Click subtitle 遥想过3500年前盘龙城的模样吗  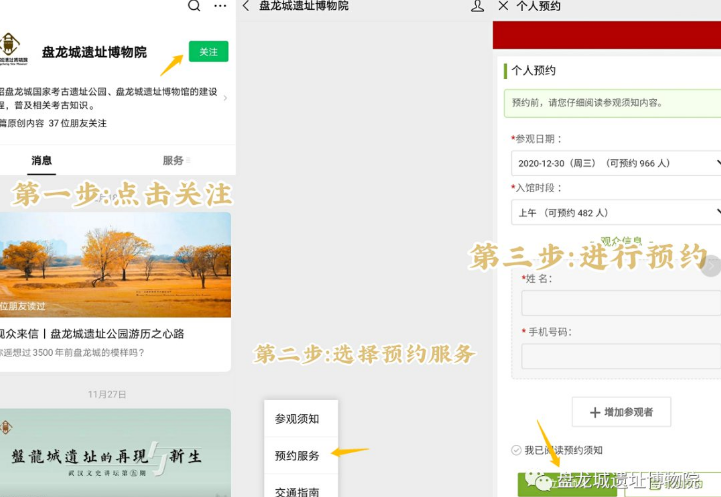pyautogui.click(x=72, y=353)
